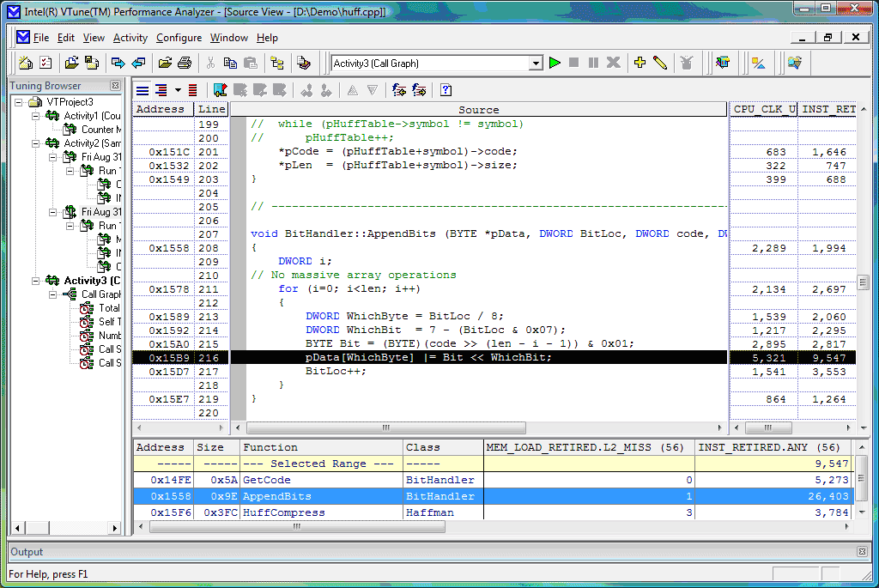
Task: Close the Tuning Browser panel
Action: pyautogui.click(x=115, y=86)
